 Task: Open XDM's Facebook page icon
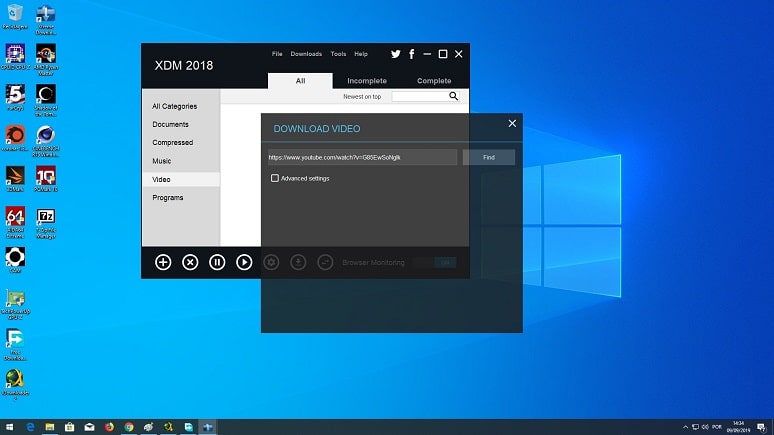[411, 54]
